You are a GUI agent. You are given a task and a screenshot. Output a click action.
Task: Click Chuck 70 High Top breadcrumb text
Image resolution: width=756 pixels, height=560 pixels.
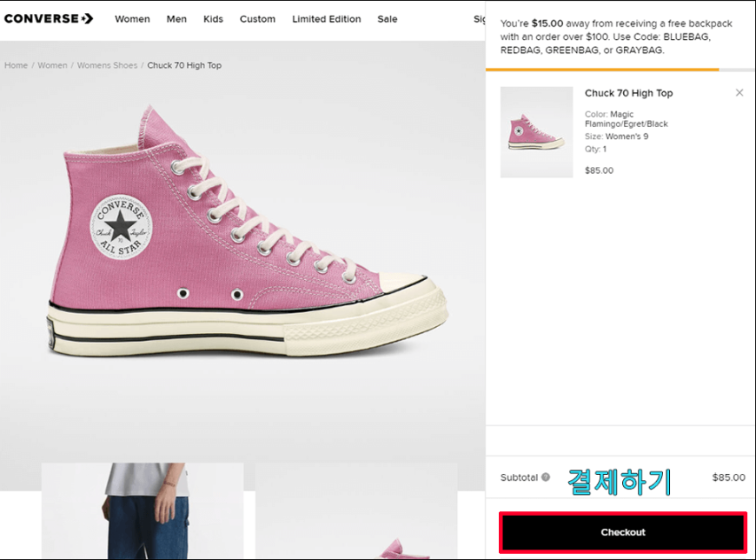(x=184, y=65)
